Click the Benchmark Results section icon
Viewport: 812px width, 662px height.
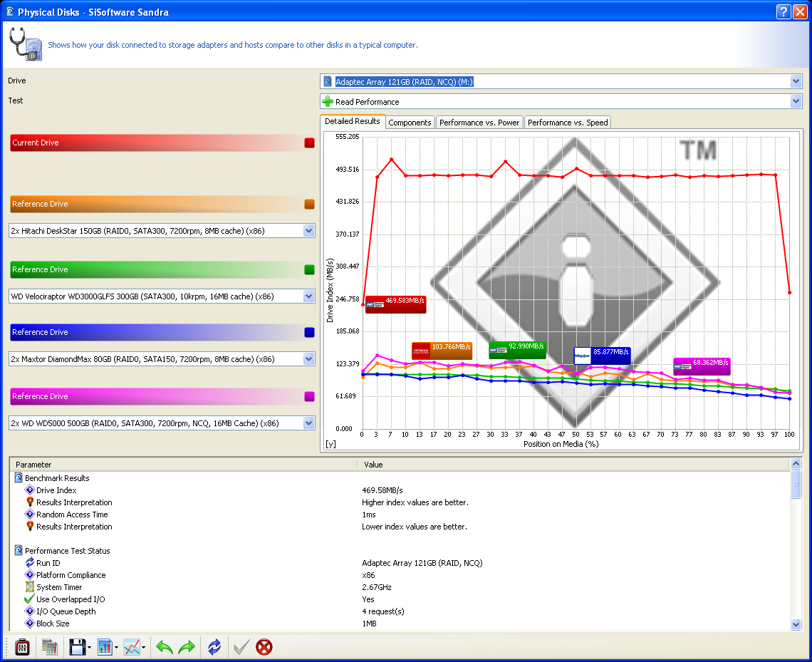(19, 477)
